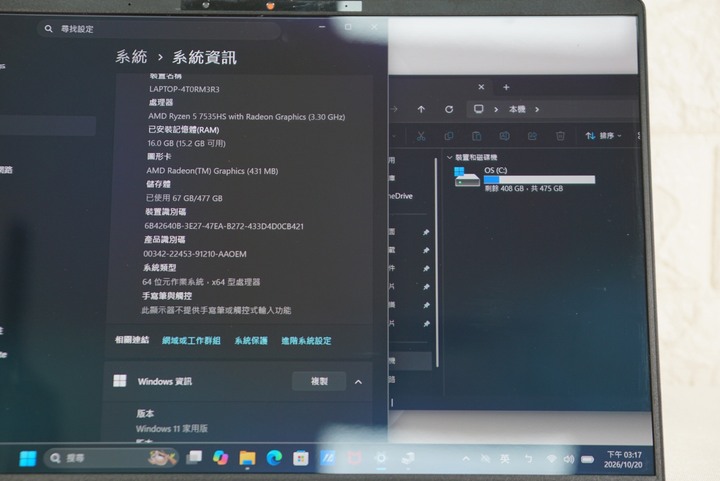Open Microsoft Store from the taskbar
The image size is (720, 481).
301,458
